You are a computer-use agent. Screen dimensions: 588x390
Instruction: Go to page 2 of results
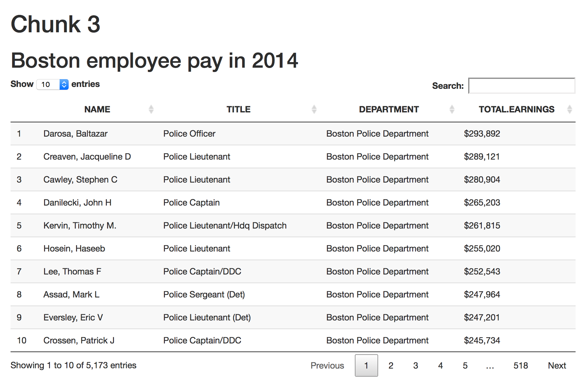[391, 365]
